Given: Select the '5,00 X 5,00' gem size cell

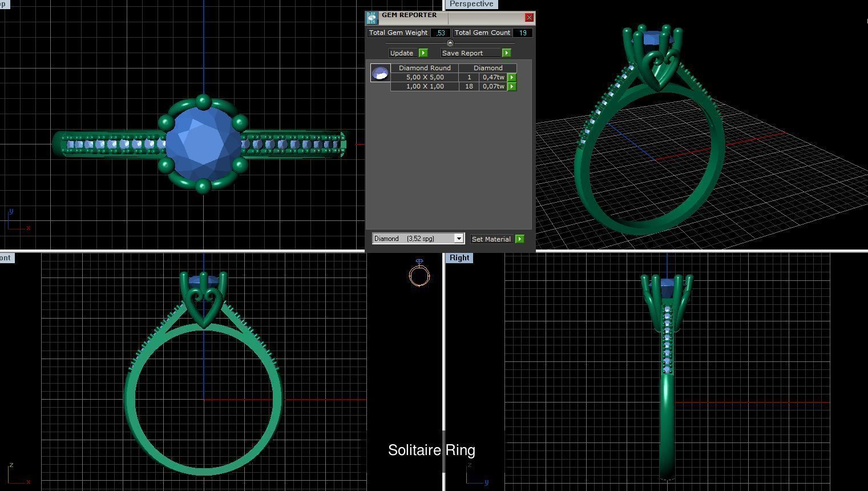Looking at the screenshot, I should (425, 77).
